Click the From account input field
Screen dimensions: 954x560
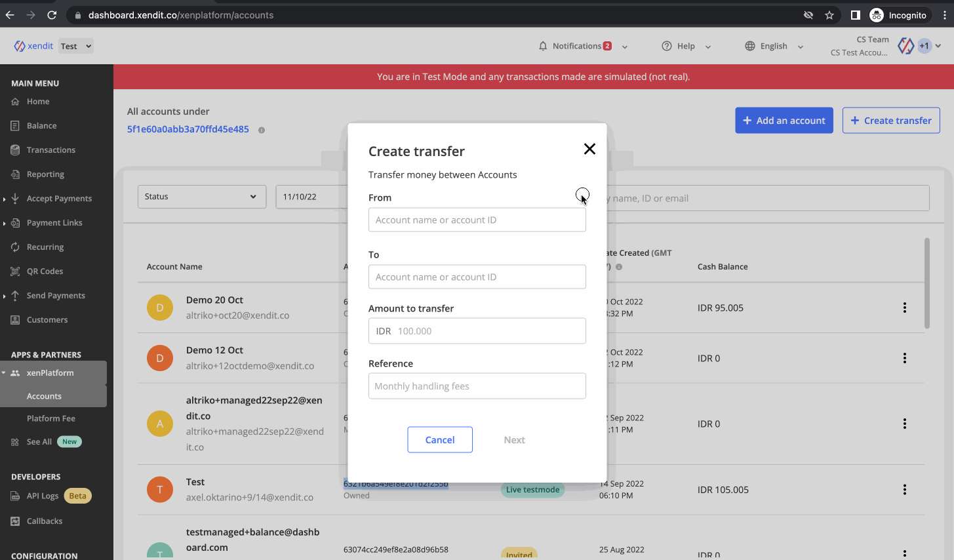[x=477, y=220]
